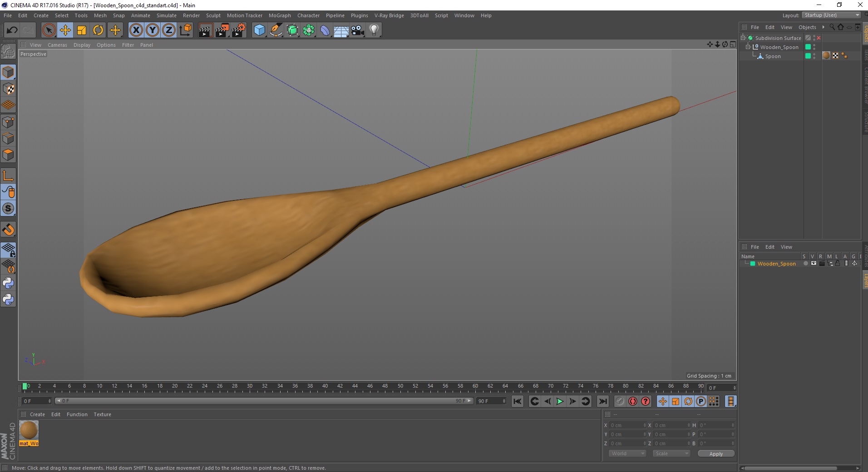This screenshot has width=868, height=472.
Task: Click the Undo arrow icon
Action: [x=12, y=30]
